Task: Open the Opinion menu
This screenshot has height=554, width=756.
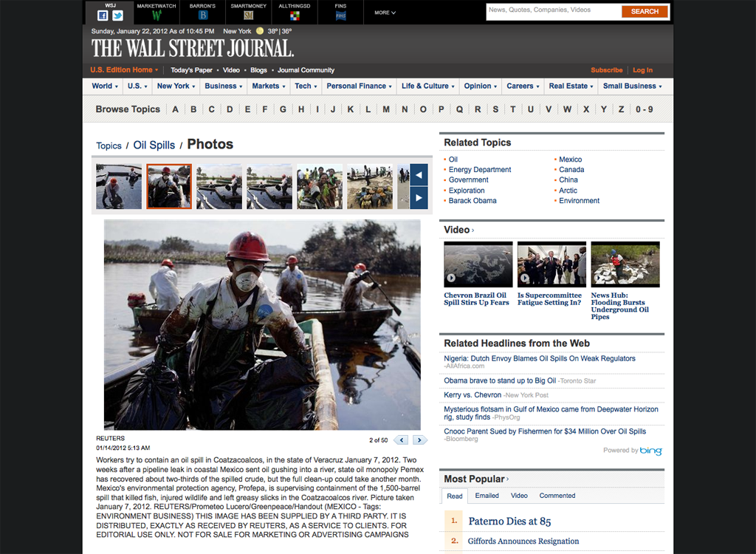Action: click(480, 86)
